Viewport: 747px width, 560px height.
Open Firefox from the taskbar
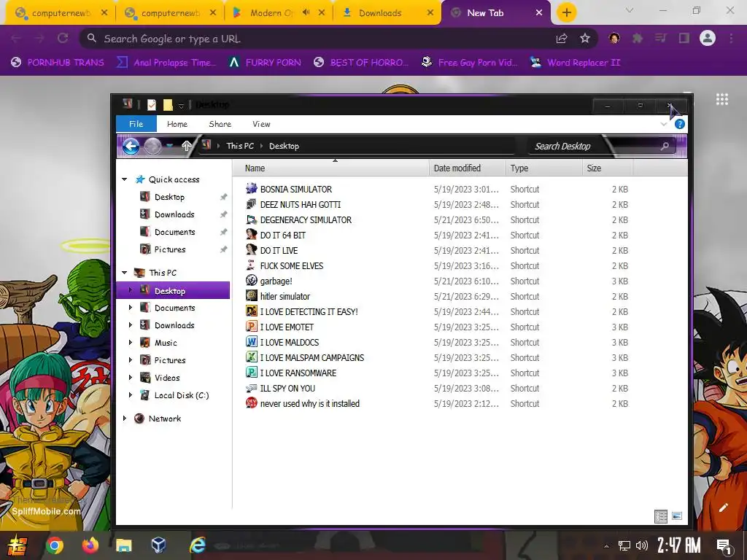(x=90, y=545)
